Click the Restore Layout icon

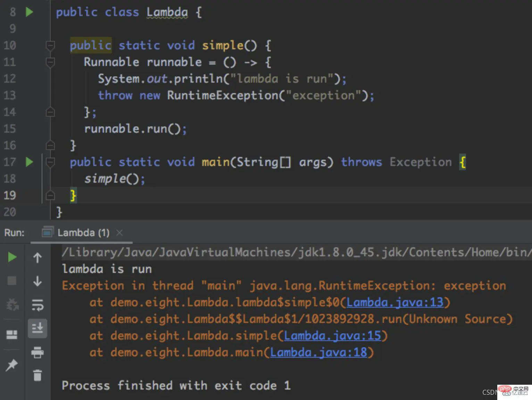coord(12,334)
